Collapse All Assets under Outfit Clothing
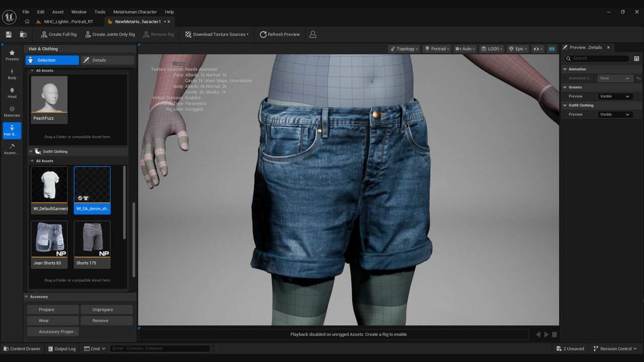644x362 pixels. [x=32, y=161]
